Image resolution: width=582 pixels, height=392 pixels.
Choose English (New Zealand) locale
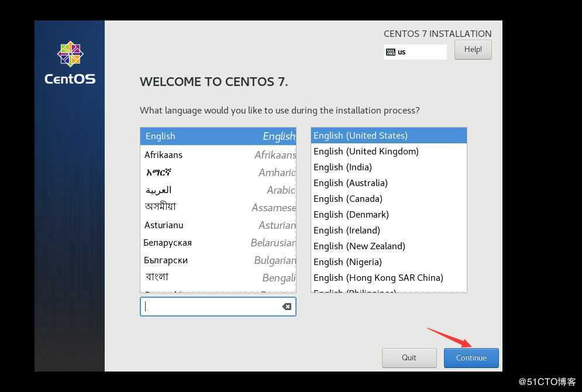point(388,246)
